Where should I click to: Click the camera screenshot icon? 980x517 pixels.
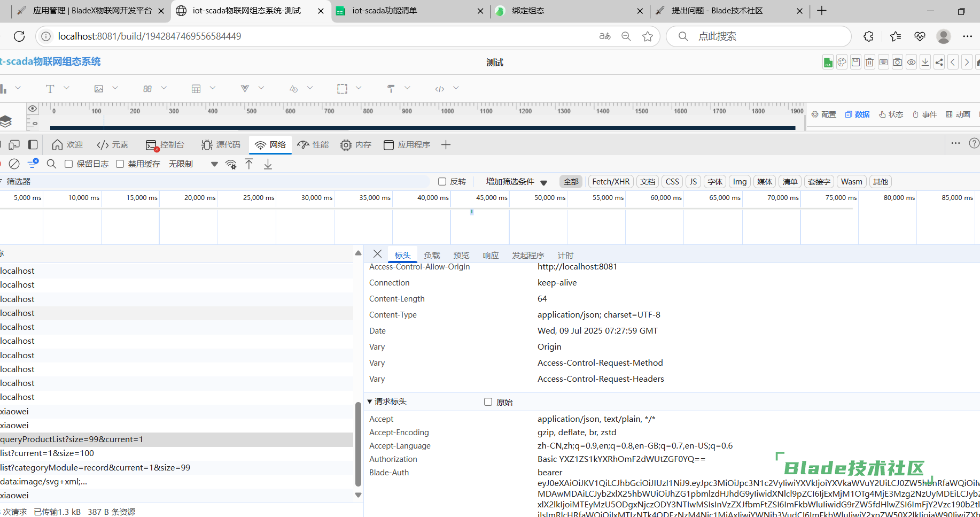(897, 62)
